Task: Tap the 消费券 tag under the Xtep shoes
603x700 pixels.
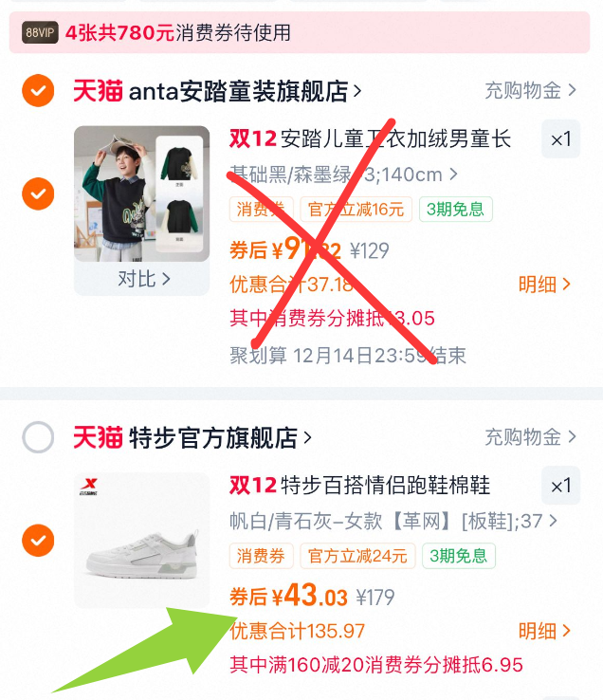Action: [x=261, y=556]
